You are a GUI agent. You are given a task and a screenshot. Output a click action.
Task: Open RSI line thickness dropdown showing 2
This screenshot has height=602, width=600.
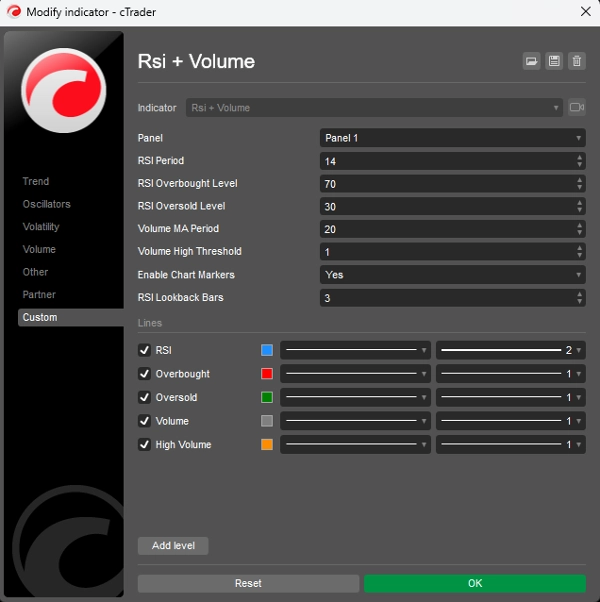coord(511,350)
